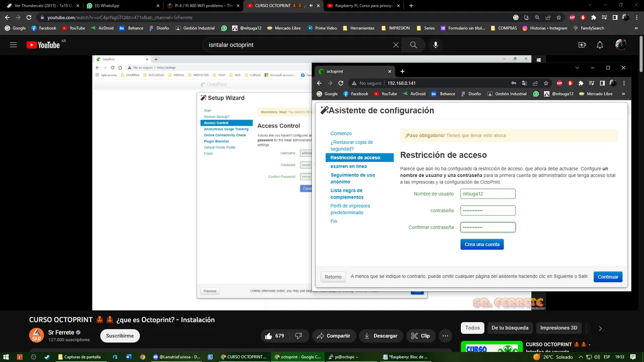Open 'Perfil de impresora predeterminado' step

pos(350,209)
